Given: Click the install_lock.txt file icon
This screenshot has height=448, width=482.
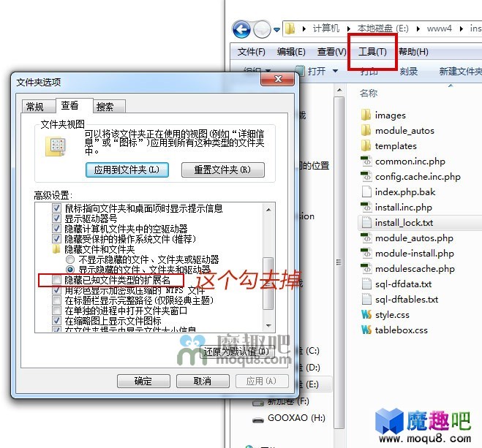Looking at the screenshot, I should (366, 223).
